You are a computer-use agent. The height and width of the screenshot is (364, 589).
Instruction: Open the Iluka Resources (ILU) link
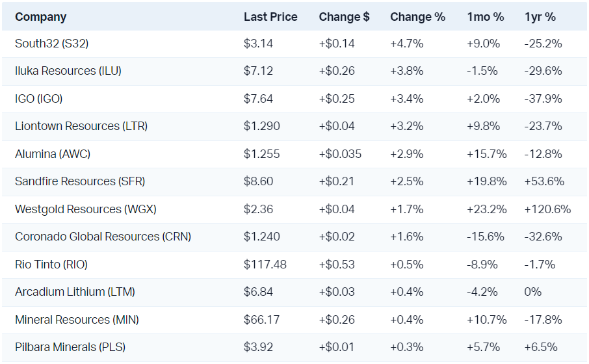pos(68,71)
